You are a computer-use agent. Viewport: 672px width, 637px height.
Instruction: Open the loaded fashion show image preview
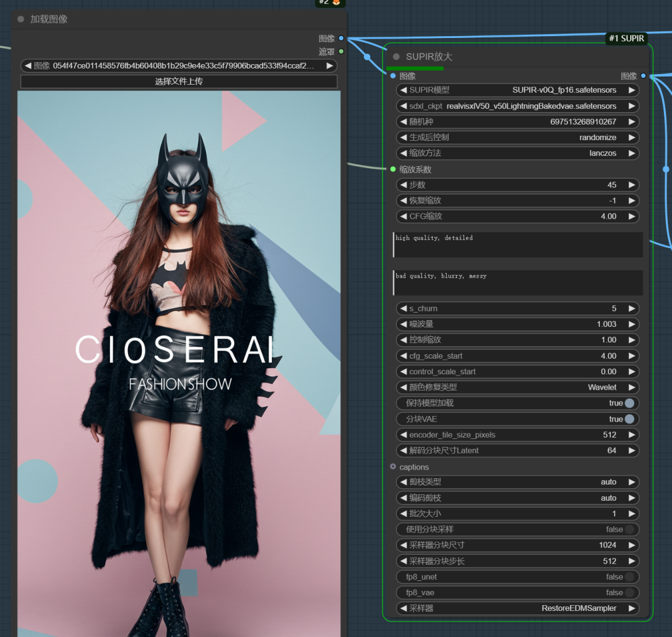pyautogui.click(x=179, y=364)
